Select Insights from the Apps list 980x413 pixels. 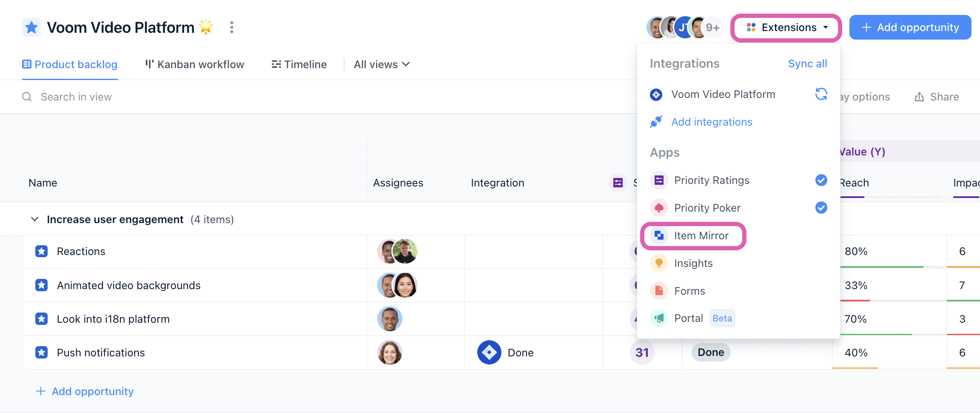(x=738, y=263)
